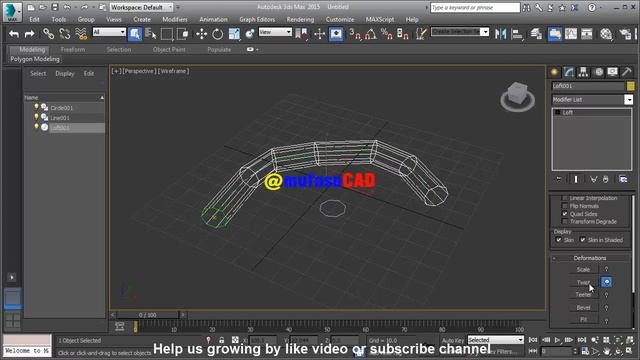Viewport: 640px width, 360px height.
Task: Click the Scale deformation button
Action: 583,269
